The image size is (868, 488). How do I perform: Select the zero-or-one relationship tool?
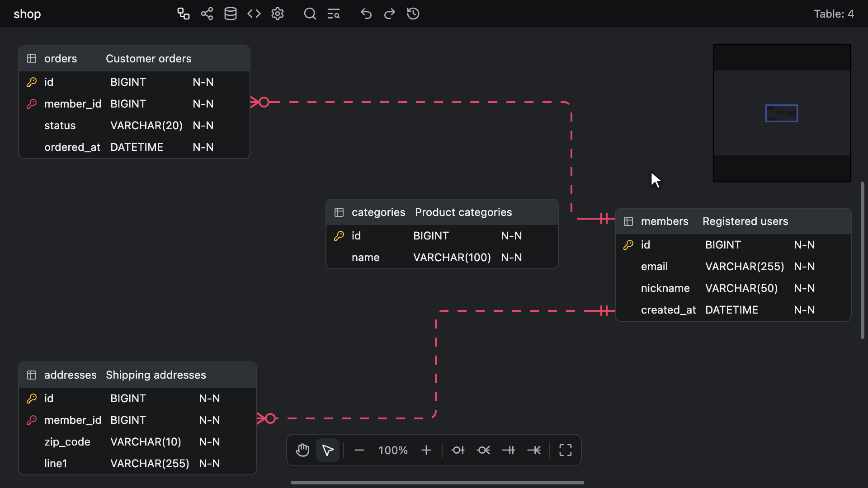458,450
